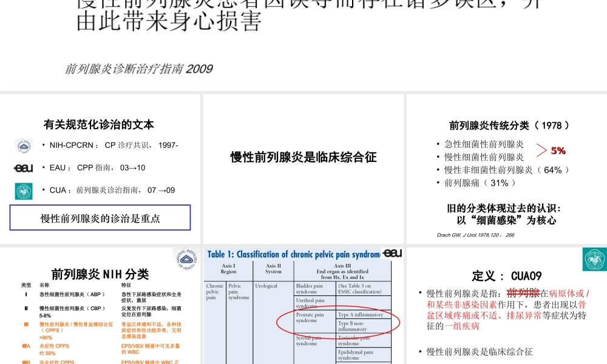
Task: Select the NIH logo on the guidelines slide
Action: pyautogui.click(x=23, y=146)
